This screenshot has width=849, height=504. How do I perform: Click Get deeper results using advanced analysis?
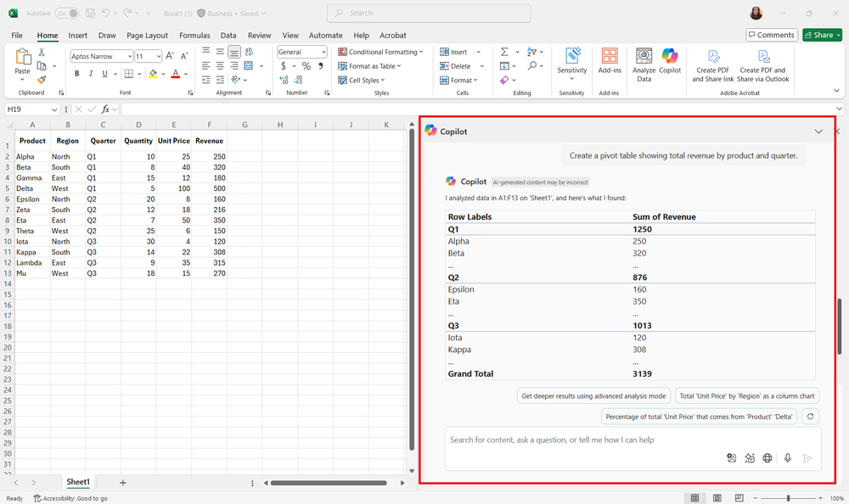click(593, 395)
